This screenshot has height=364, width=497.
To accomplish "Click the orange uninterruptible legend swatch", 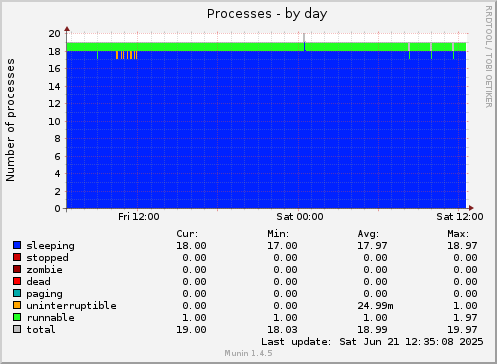I will tap(17, 305).
